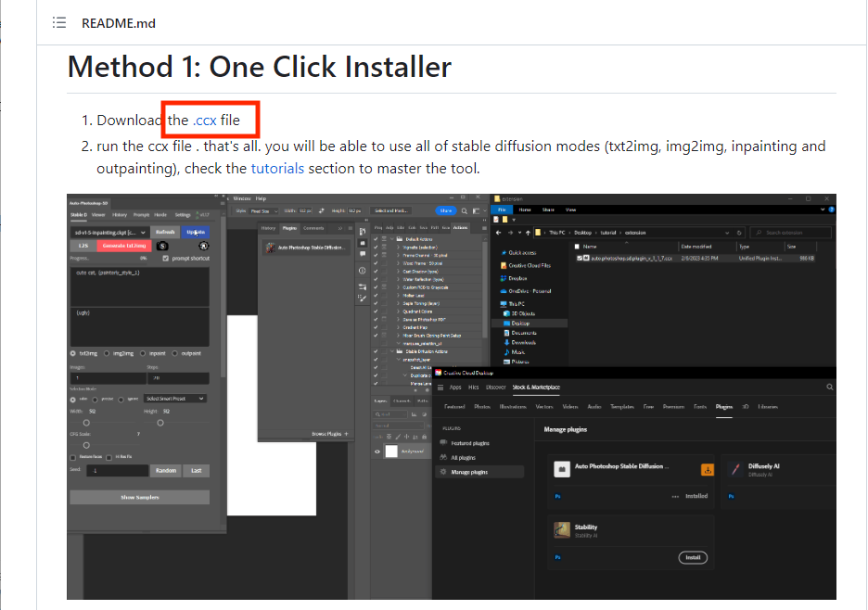Image resolution: width=868 pixels, height=610 pixels.
Task: Open the File Explorer address history chevron
Action: (727, 233)
